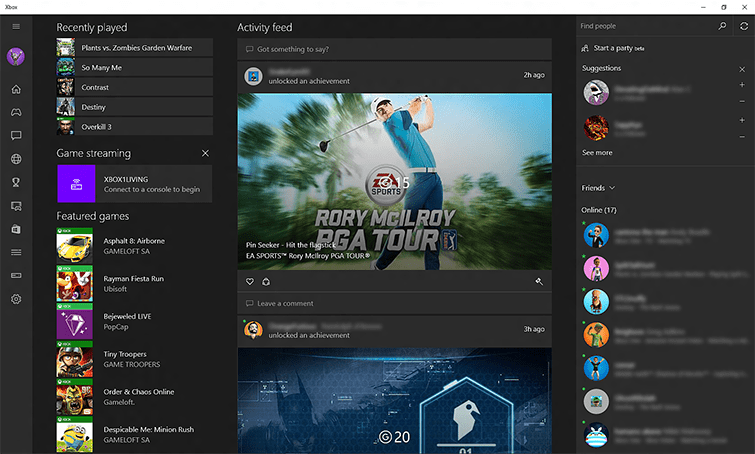Add the second suggested friend with plus

point(742,120)
